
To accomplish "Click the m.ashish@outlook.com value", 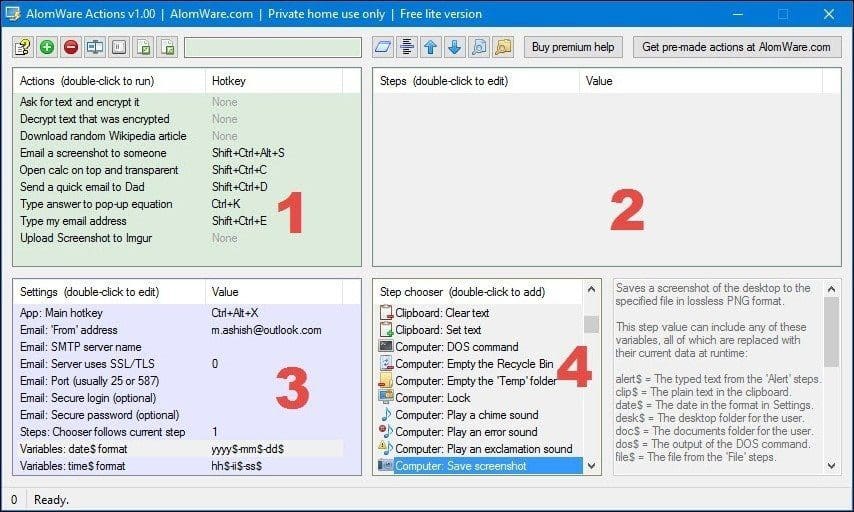I will (x=266, y=330).
